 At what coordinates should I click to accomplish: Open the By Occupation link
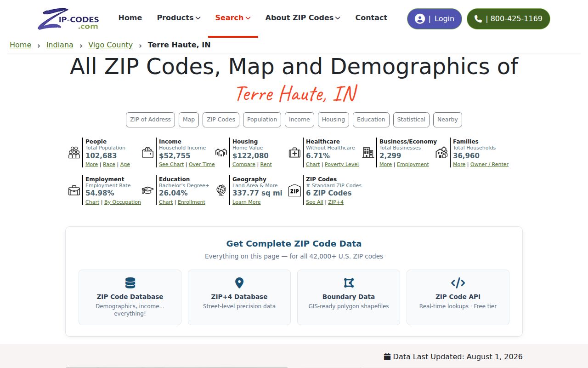123,202
